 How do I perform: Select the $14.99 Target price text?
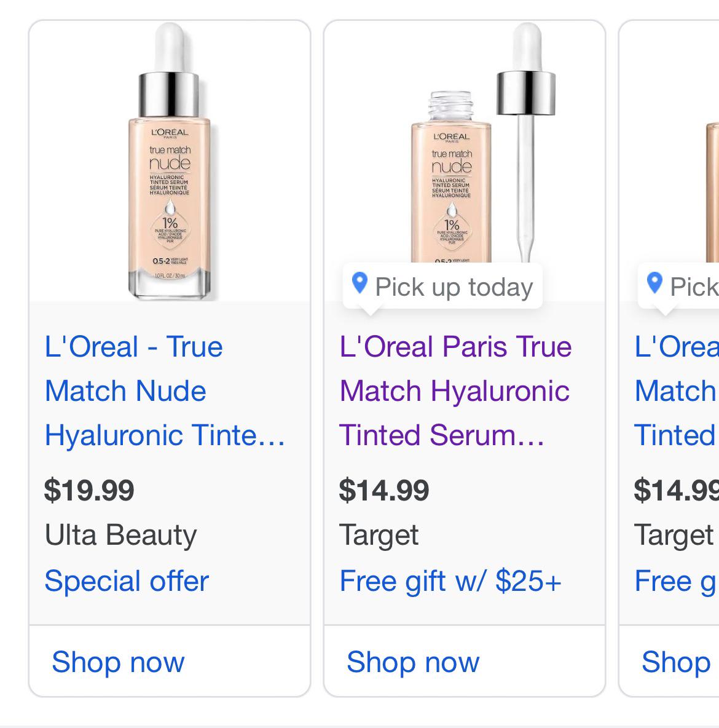[x=385, y=491]
